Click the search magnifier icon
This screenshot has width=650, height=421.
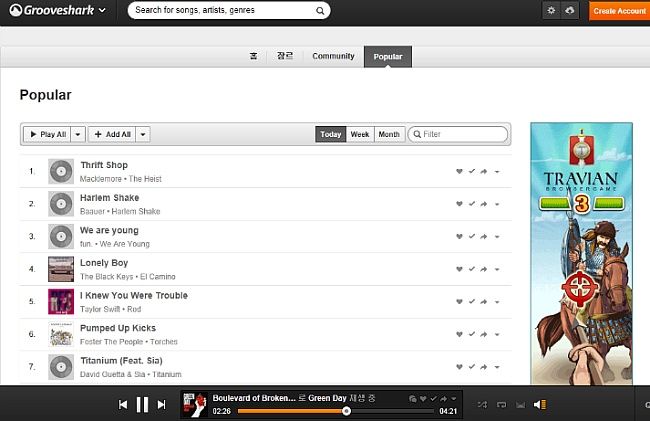320,11
